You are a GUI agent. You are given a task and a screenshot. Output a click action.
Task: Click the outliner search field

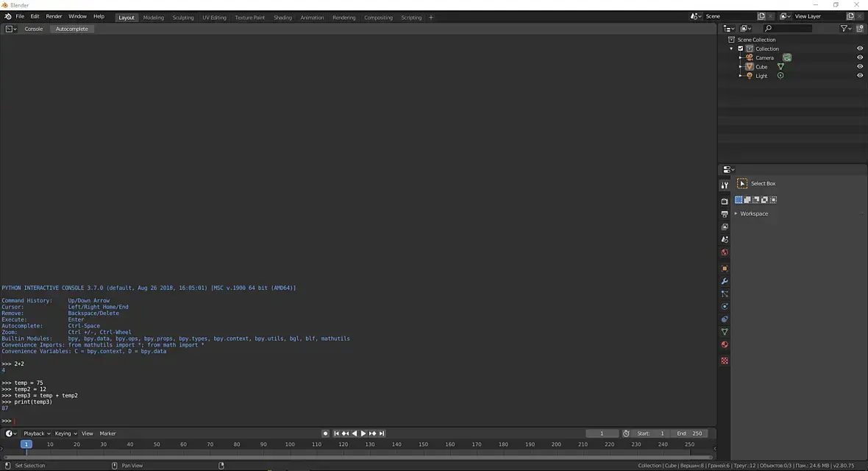click(x=788, y=28)
